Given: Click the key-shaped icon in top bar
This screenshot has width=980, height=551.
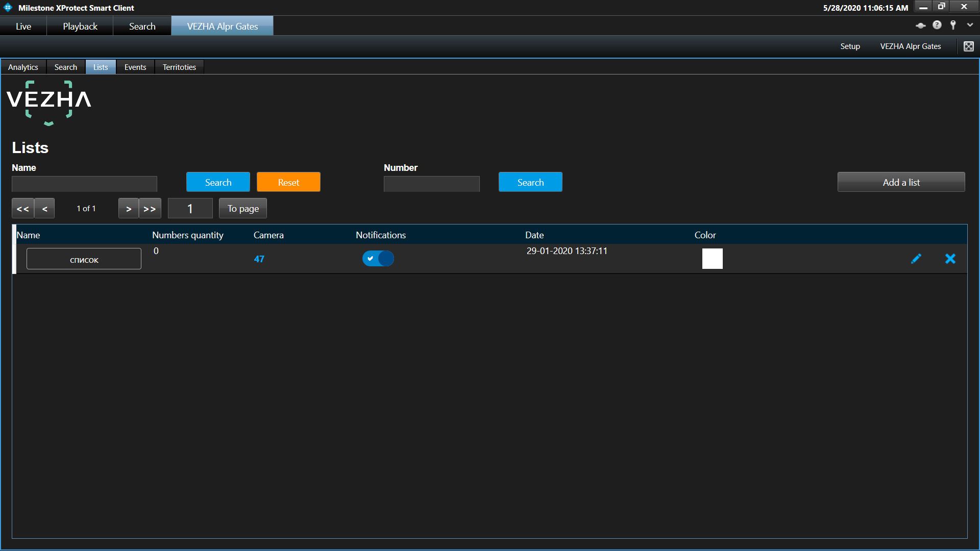Looking at the screenshot, I should tap(953, 25).
